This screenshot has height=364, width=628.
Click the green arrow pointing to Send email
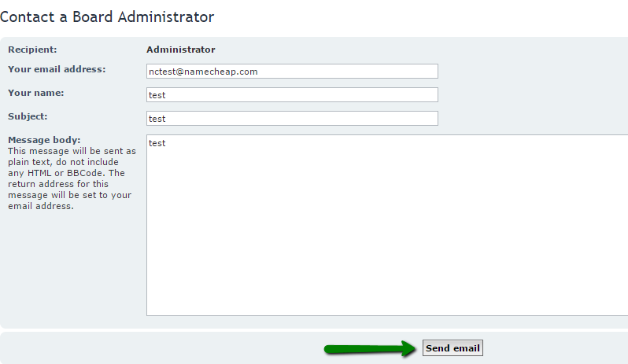tap(370, 348)
